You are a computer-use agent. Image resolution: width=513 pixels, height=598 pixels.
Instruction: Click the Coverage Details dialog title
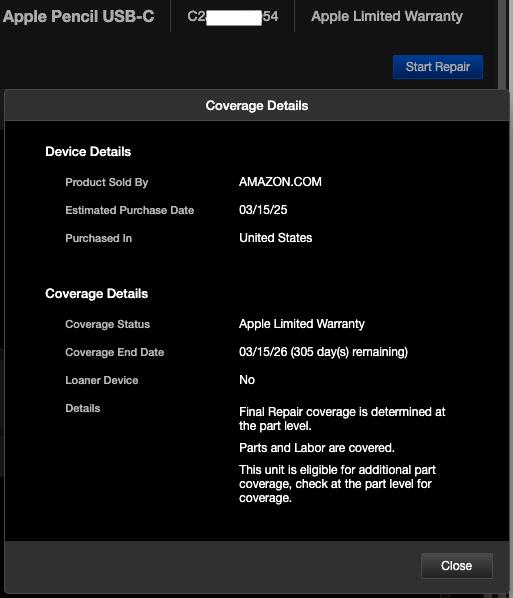(x=257, y=106)
